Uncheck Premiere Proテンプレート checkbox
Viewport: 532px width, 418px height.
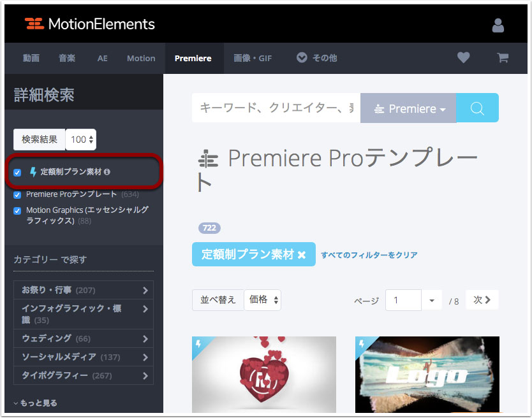point(17,195)
